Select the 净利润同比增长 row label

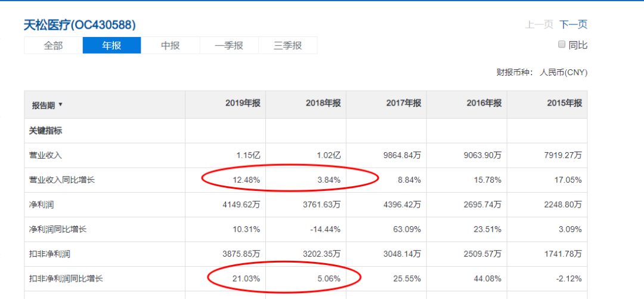[58, 229]
